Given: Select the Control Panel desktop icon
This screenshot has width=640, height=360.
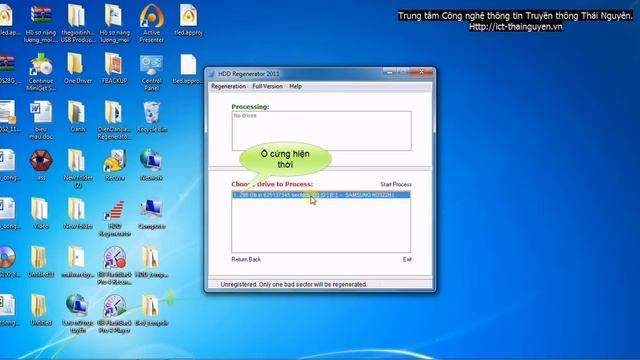Looking at the screenshot, I should (151, 73).
